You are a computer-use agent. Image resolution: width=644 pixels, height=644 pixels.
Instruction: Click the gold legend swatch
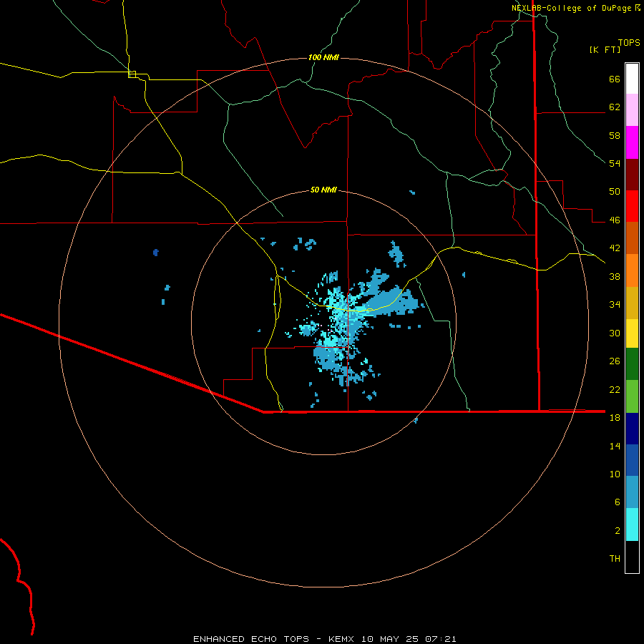coord(632,303)
